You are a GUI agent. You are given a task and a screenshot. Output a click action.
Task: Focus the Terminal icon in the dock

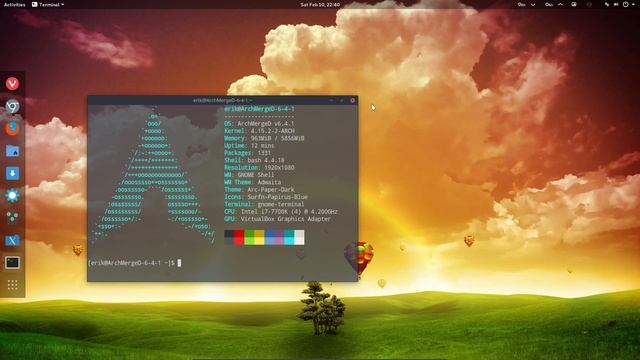[12, 262]
